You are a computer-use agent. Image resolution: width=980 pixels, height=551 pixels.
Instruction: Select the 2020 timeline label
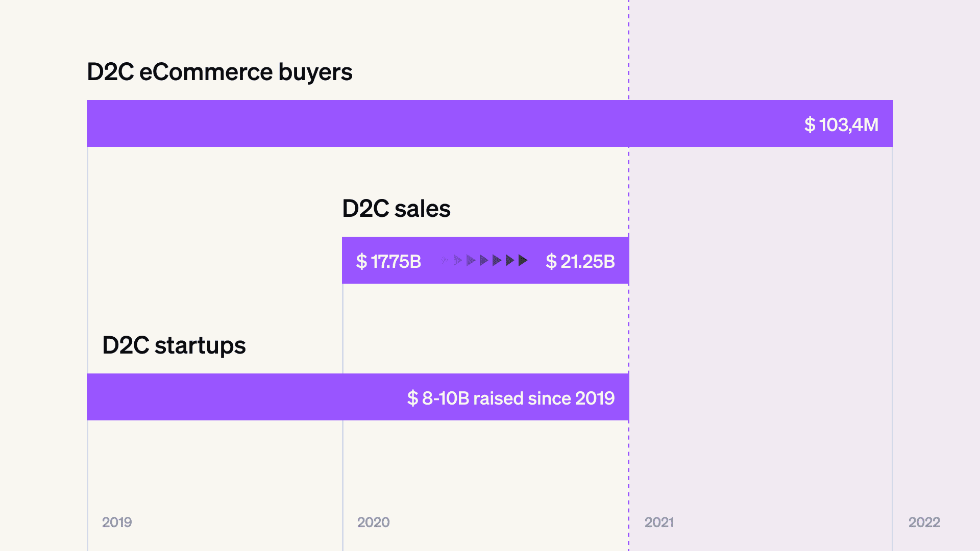pyautogui.click(x=373, y=522)
